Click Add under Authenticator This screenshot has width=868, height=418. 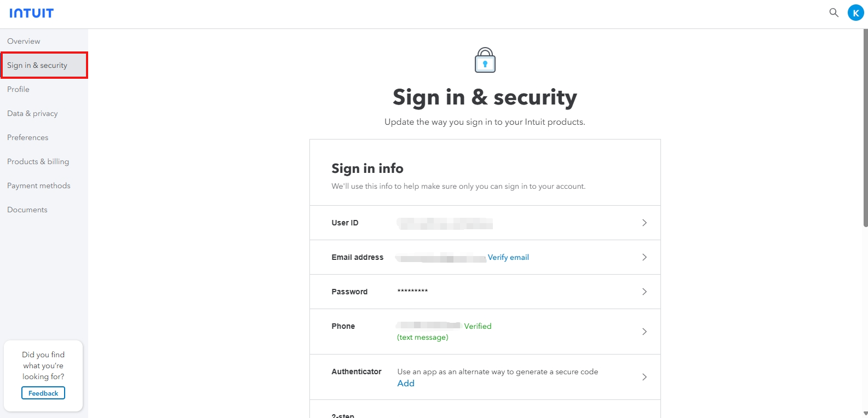point(406,383)
